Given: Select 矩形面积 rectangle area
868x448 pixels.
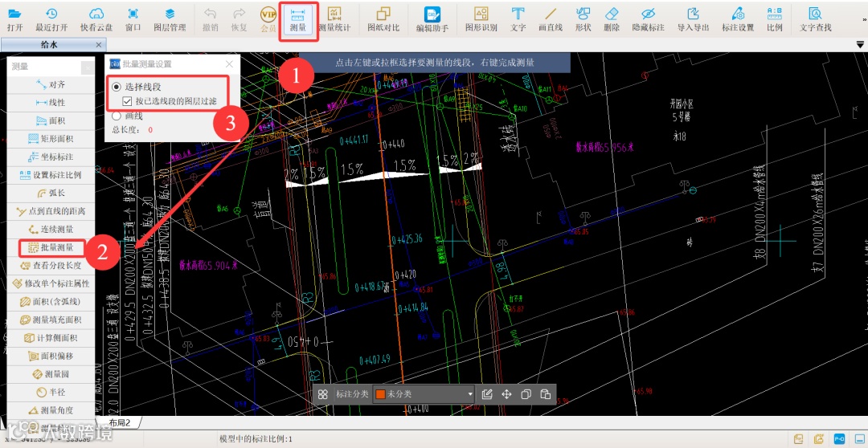Looking at the screenshot, I should click(x=51, y=139).
